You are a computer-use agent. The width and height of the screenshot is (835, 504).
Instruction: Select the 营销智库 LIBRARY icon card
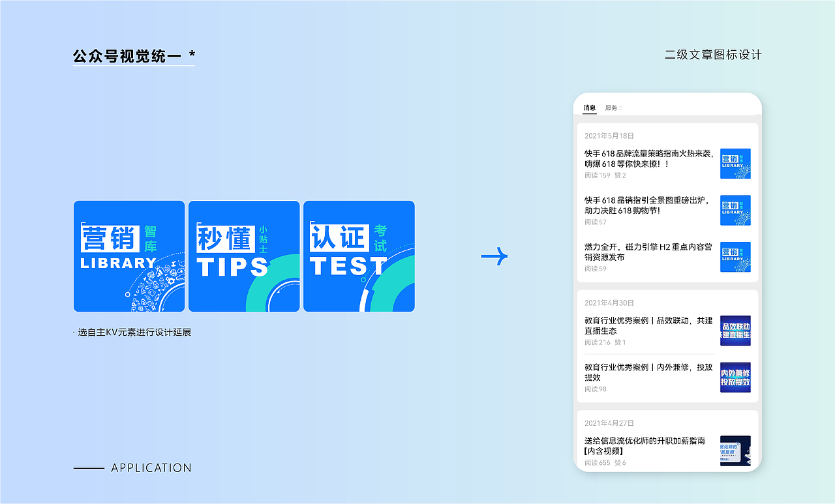(129, 256)
